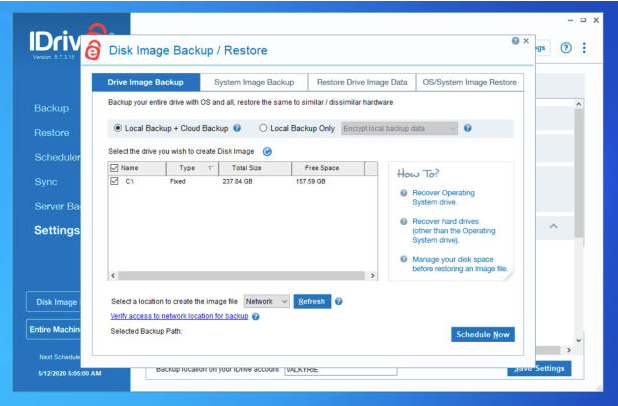
Task: Click bullet icon for Manage your disk space
Action: click(404, 259)
